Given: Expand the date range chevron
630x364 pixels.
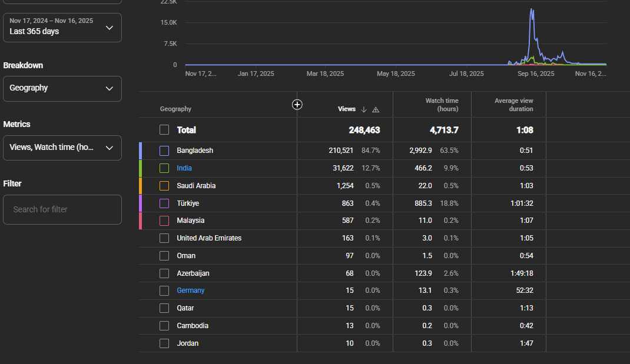Looking at the screenshot, I should click(x=110, y=28).
